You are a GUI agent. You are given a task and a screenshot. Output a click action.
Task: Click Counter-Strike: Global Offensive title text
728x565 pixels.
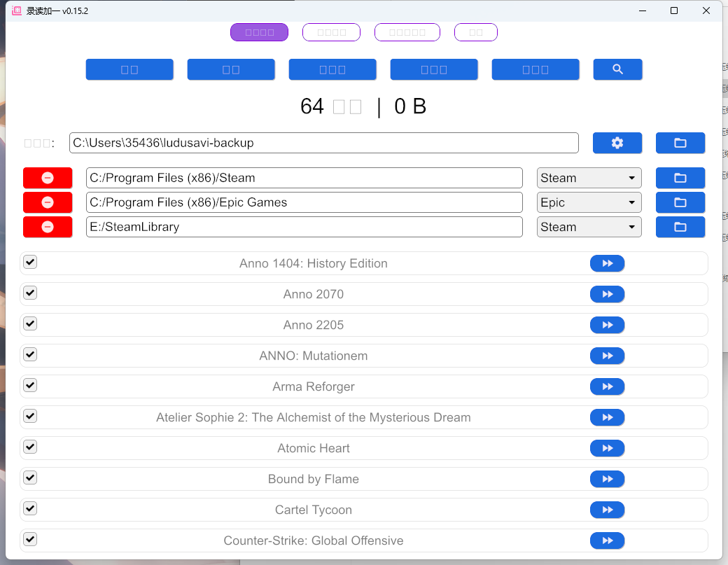[x=314, y=540]
